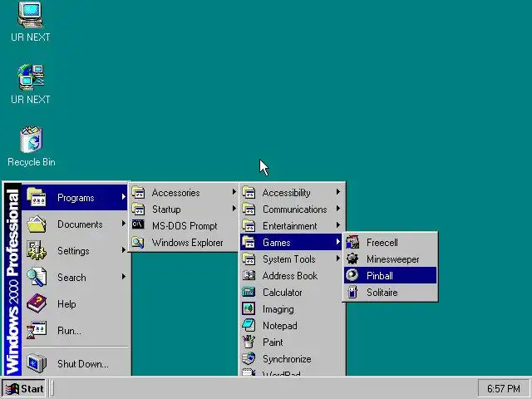Click the Shut Down monitor icon
This screenshot has height=399, width=532.
(x=37, y=363)
